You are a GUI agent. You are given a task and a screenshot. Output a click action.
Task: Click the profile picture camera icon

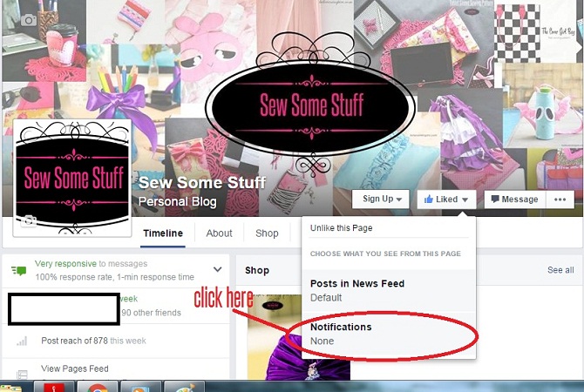28,220
